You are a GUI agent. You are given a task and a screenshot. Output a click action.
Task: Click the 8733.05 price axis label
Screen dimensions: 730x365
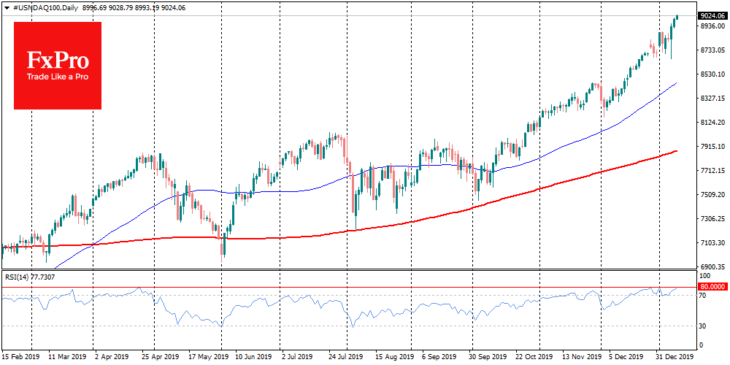(x=712, y=50)
